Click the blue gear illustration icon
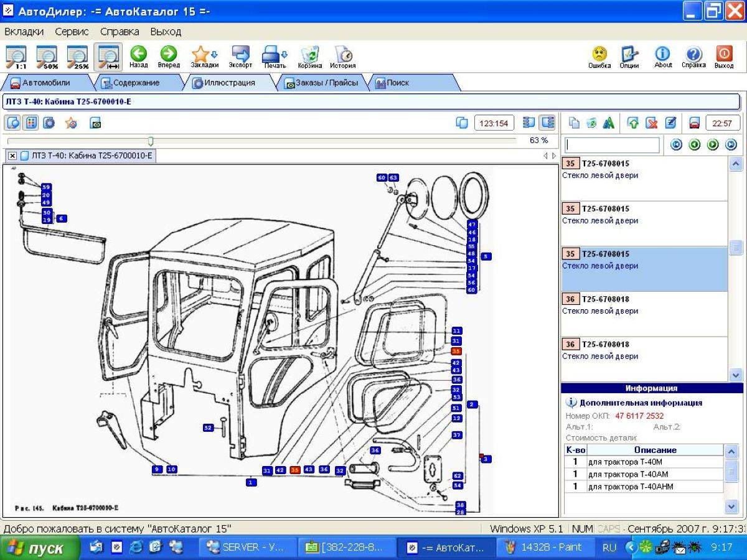The image size is (747, 560). 49,123
